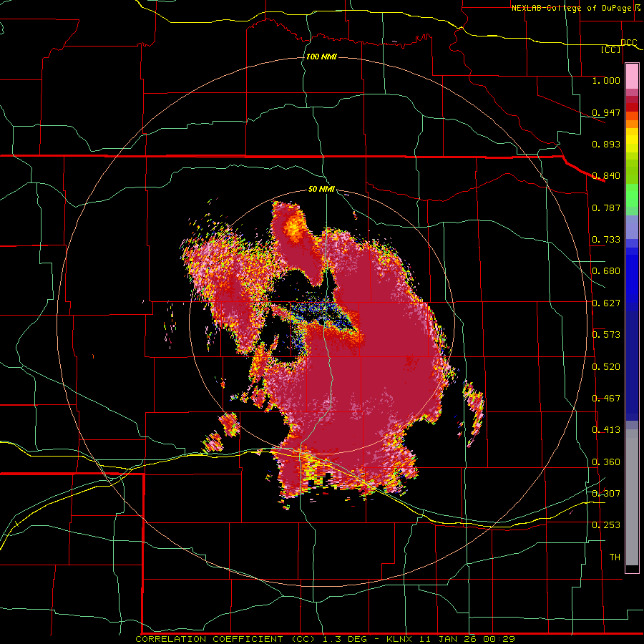Viewport: 644px width, 644px height.
Task: Click the 0.573 scale value
Action: (x=606, y=335)
